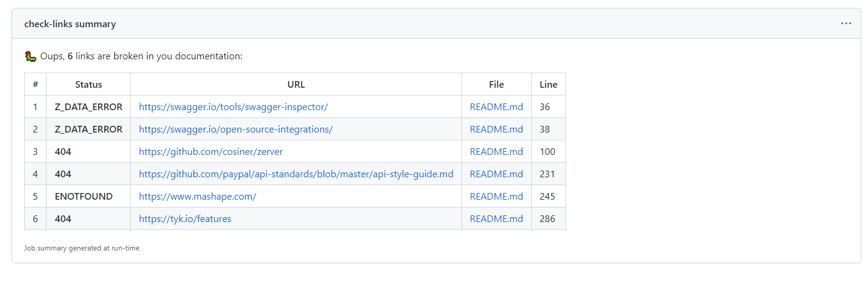Open the swagger open-source-integrations link

pos(236,129)
